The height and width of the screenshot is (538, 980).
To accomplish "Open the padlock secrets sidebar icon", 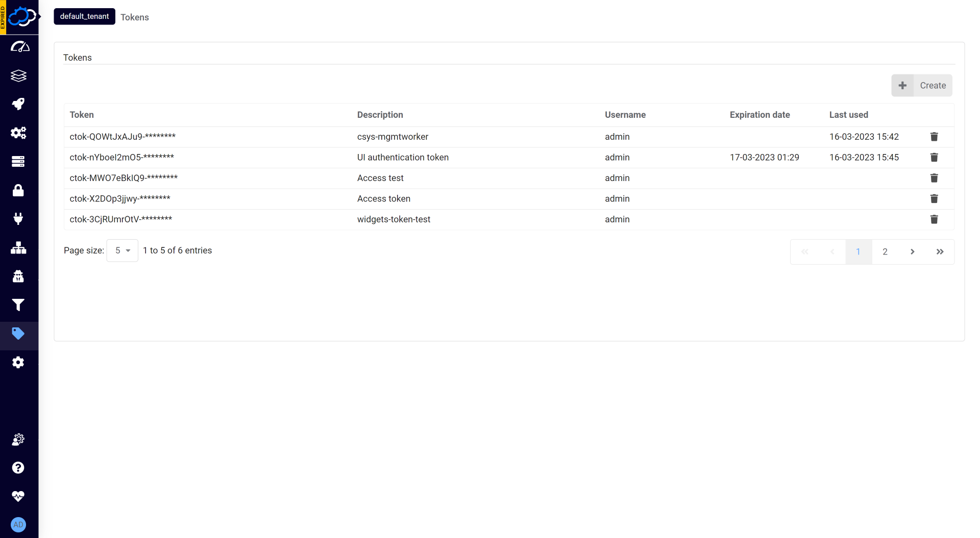I will pos(18,190).
